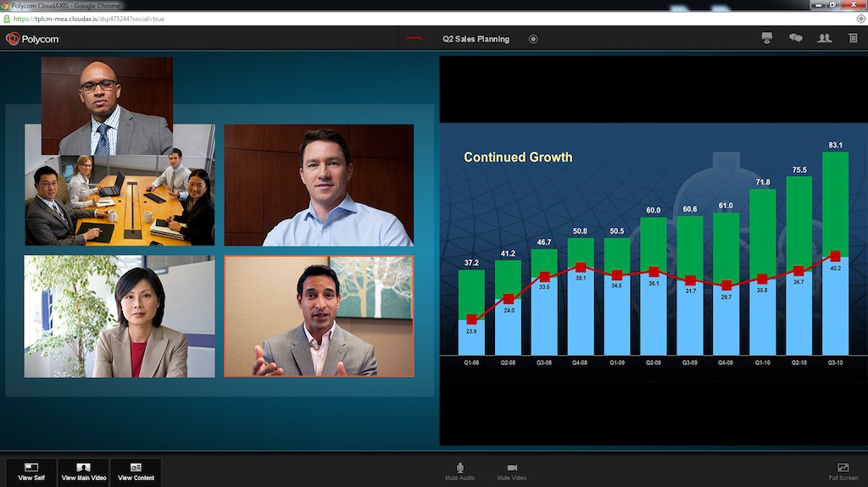Viewport: 868px width, 487px height.
Task: Click the record indicator beside Q2 Sales Planning
Action: point(533,39)
